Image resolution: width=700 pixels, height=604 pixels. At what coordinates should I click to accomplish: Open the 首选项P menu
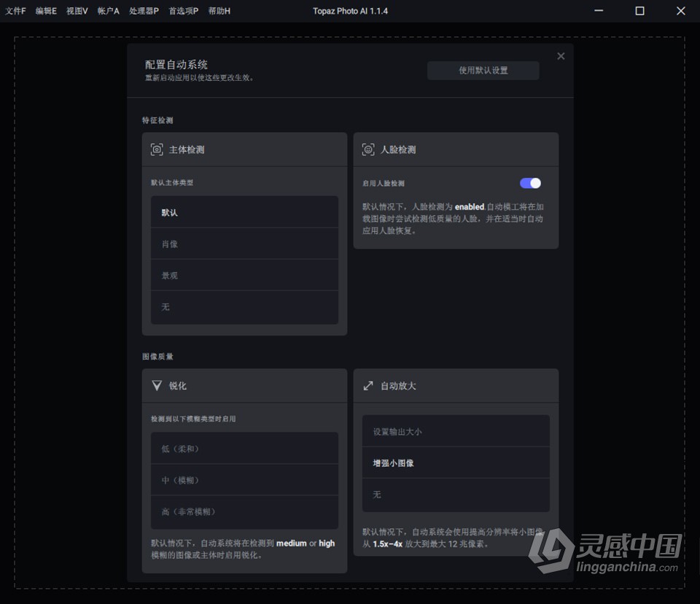(x=184, y=11)
